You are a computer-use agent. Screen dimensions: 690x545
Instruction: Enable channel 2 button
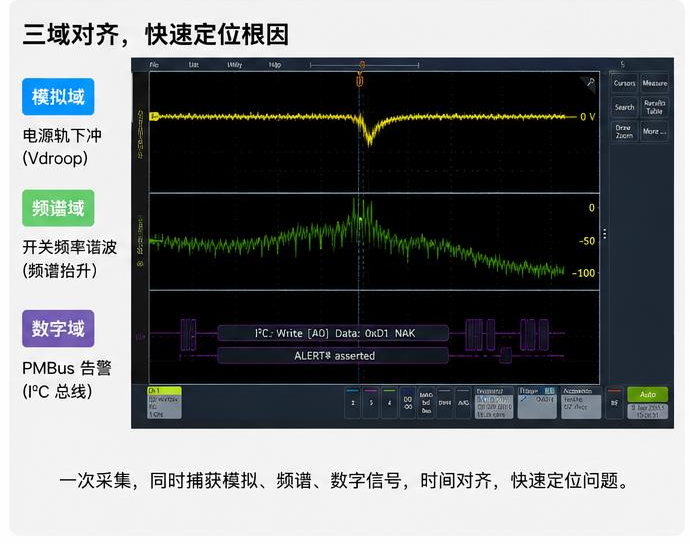tap(353, 403)
